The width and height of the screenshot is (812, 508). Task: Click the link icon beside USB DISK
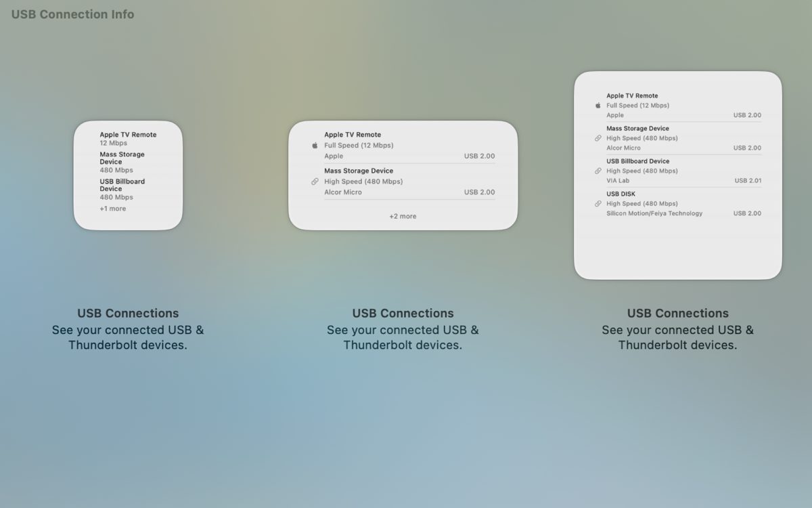(x=597, y=203)
